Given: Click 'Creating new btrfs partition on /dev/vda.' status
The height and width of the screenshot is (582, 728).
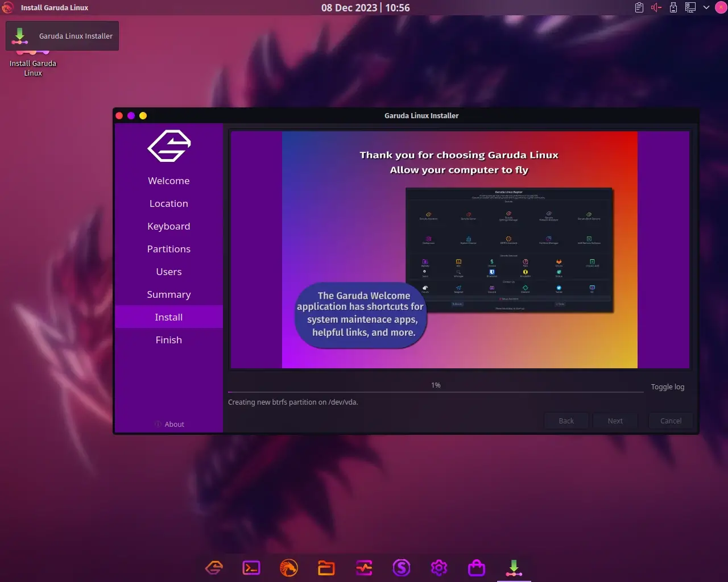Looking at the screenshot, I should (293, 402).
